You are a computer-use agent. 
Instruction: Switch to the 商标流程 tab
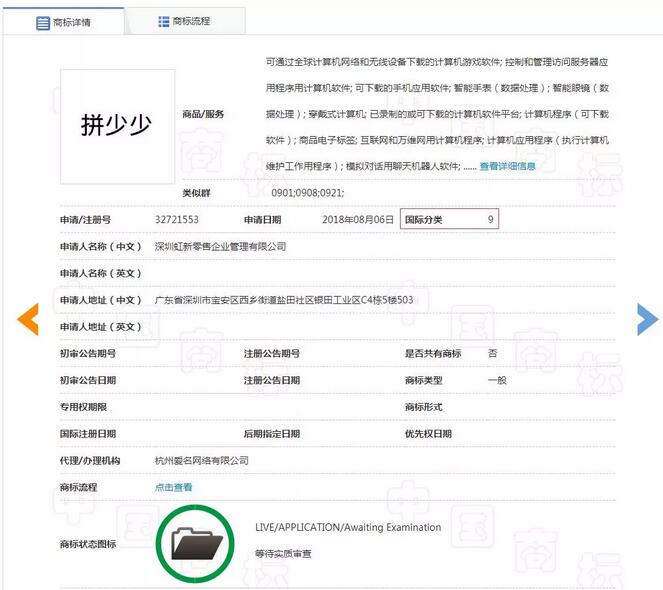pyautogui.click(x=185, y=21)
